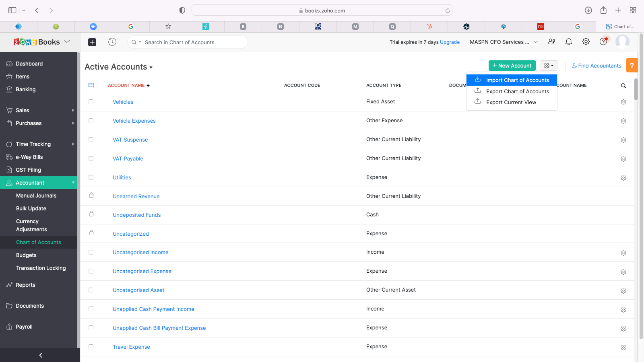Collapse the sidebar with bottom arrow

coord(40,355)
